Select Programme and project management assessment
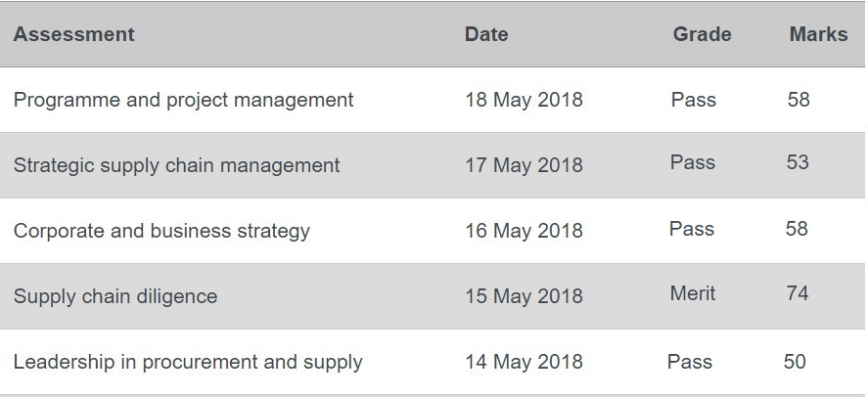The image size is (868, 397). (x=183, y=100)
